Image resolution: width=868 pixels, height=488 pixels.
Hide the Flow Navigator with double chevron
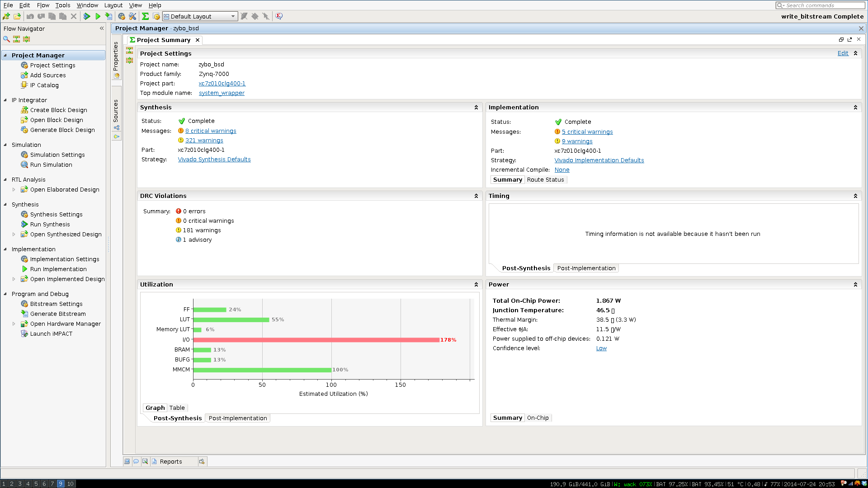(x=102, y=28)
